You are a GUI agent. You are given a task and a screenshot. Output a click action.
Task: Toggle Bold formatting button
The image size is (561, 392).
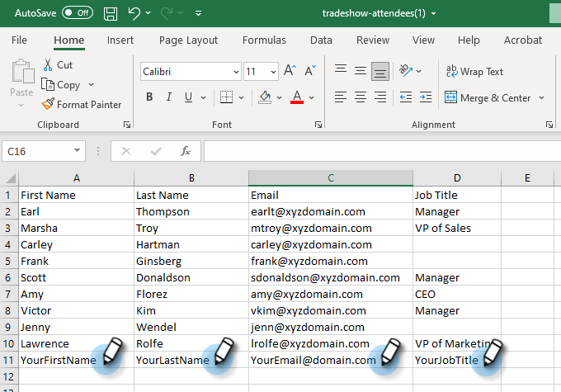point(149,97)
